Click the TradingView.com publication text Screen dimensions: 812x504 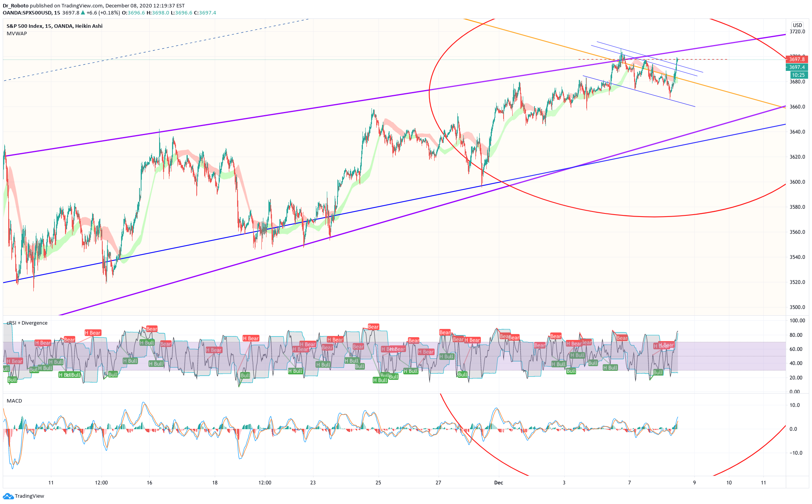[82, 6]
